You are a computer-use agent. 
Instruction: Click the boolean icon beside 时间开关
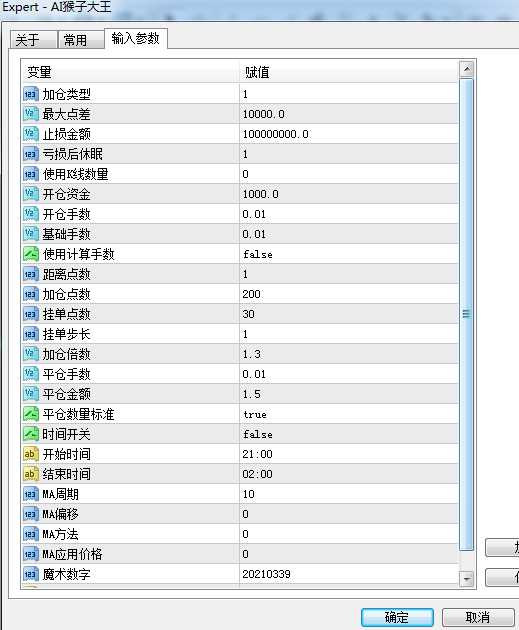31,434
